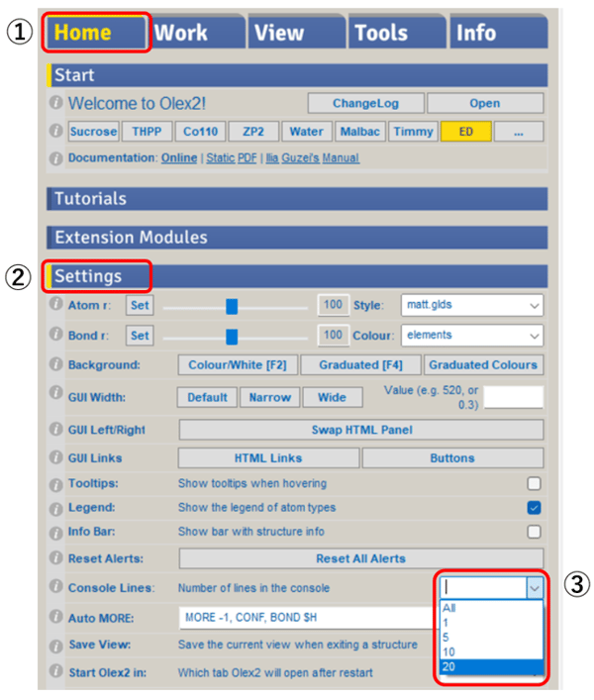This screenshot has width=594, height=700.
Task: Uncheck Show the legend of atom types
Action: pos(534,508)
